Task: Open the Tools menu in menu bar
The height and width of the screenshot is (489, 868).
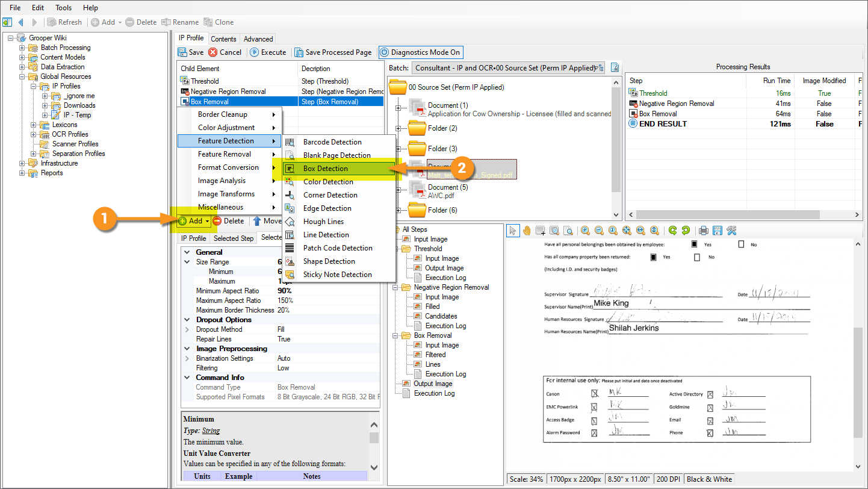Action: (63, 8)
